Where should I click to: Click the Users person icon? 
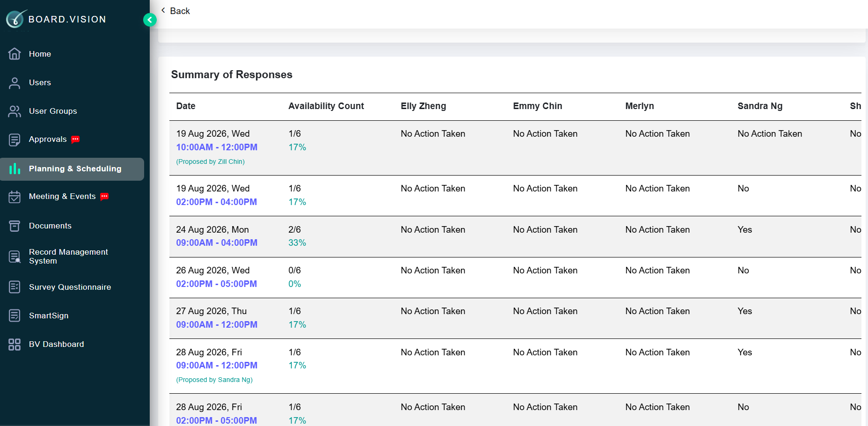point(15,83)
